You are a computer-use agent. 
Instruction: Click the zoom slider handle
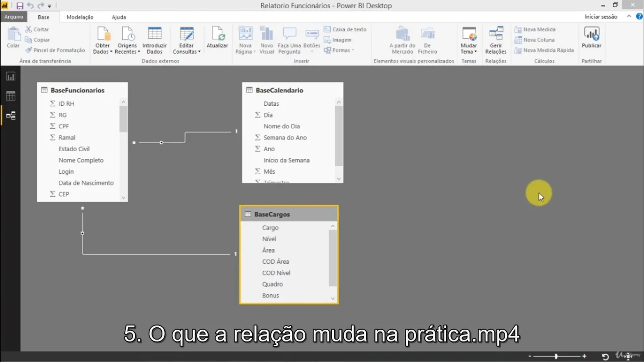(x=556, y=356)
